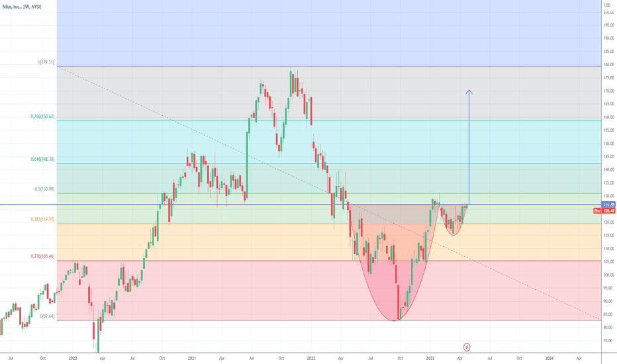Click the red Pre 126.41 price tag
The image size is (617, 364).
(604, 211)
